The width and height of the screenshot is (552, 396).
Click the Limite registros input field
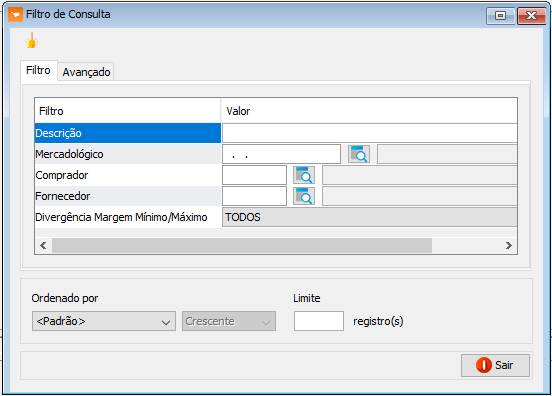[x=319, y=321]
